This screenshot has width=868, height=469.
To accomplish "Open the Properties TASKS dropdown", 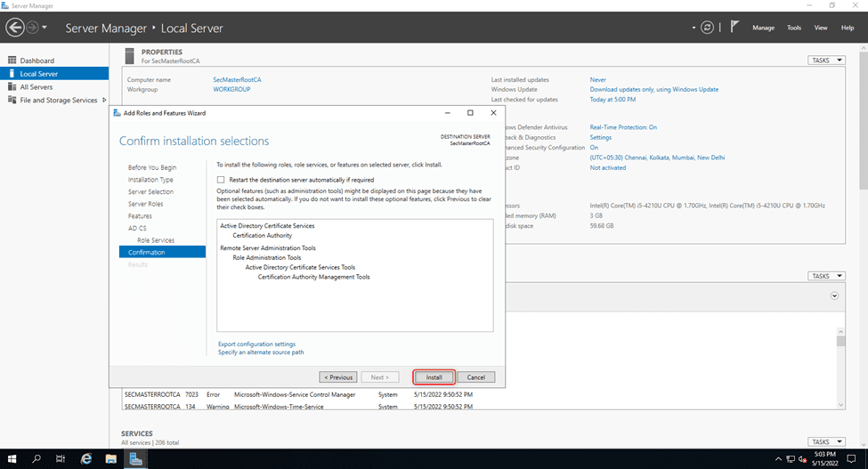I will [826, 61].
